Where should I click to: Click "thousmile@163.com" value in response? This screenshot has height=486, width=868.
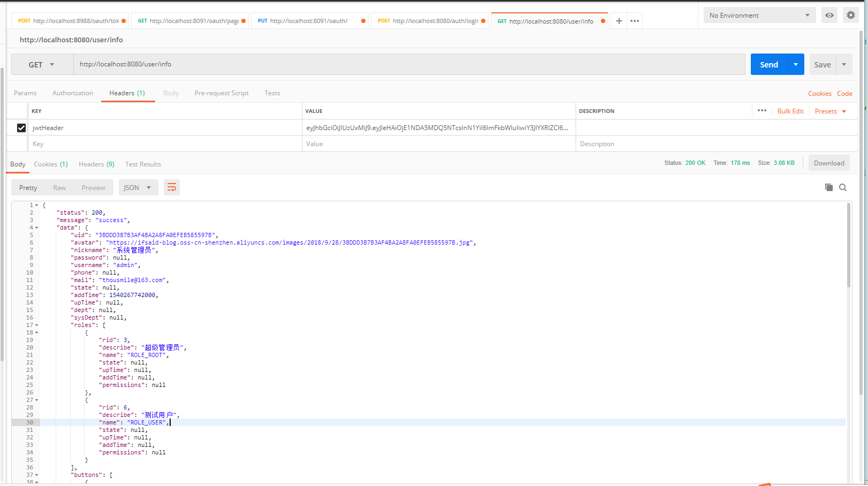tap(132, 280)
